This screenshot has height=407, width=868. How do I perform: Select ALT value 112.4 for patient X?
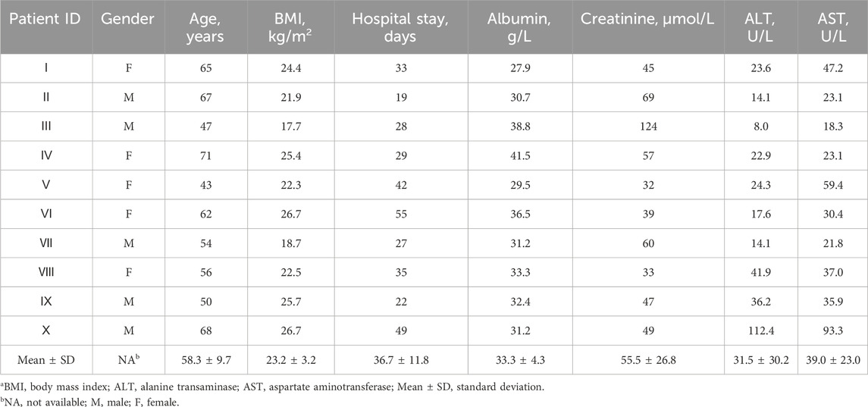click(760, 330)
